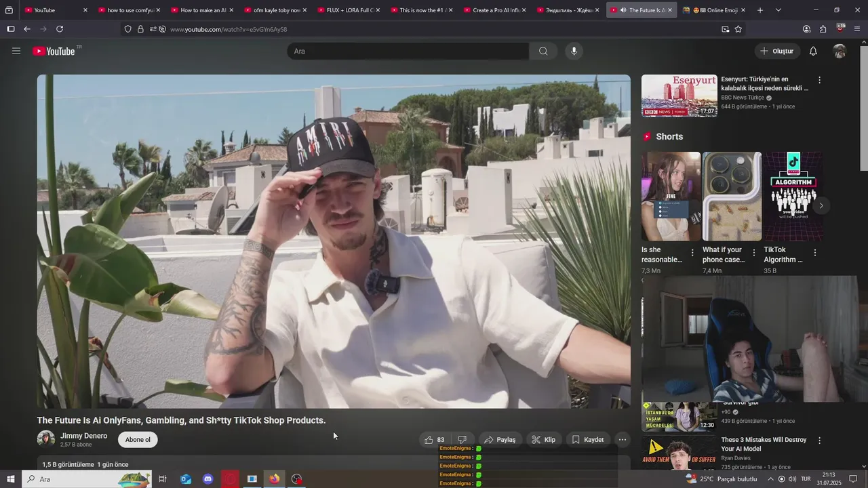
Task: Toggle picture-in-picture from address bar
Action: [726, 29]
